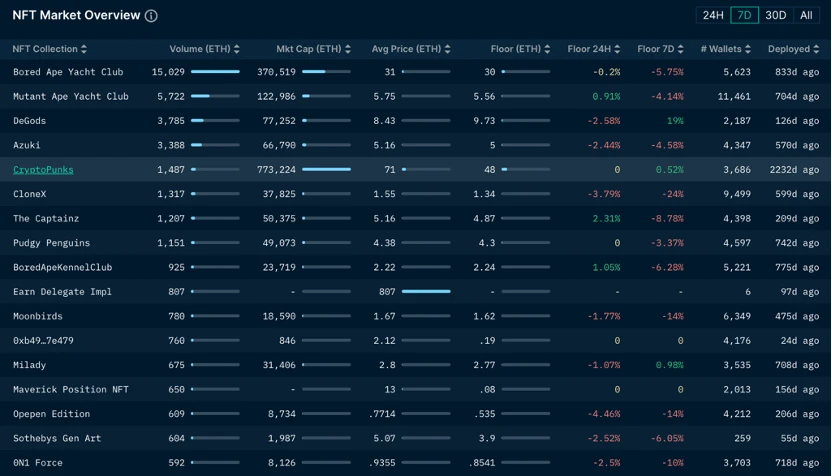This screenshot has width=832, height=476.
Task: Click the Mkt Cap (ETH) column header label
Action: (x=309, y=49)
